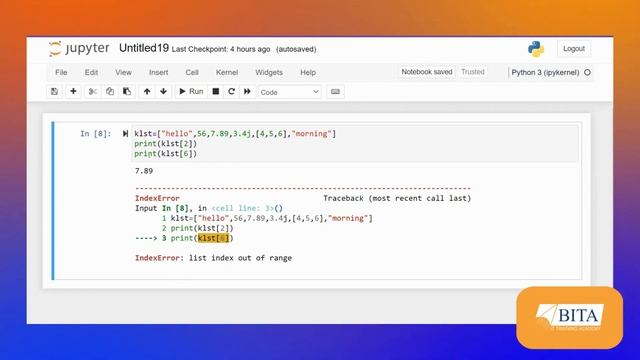Click the Trusted notebook indicator

click(473, 72)
